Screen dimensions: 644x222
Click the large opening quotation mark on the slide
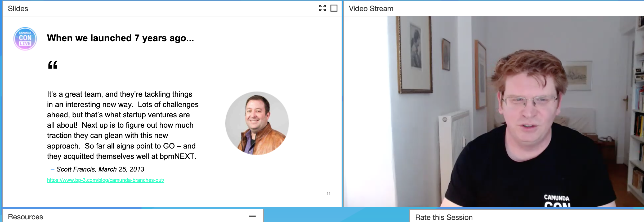[52, 65]
